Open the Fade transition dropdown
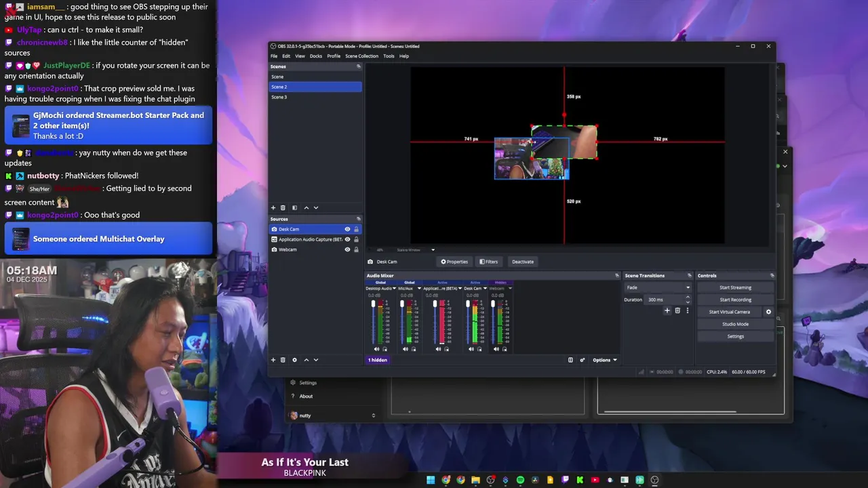Viewport: 868px width, 488px height. point(657,287)
